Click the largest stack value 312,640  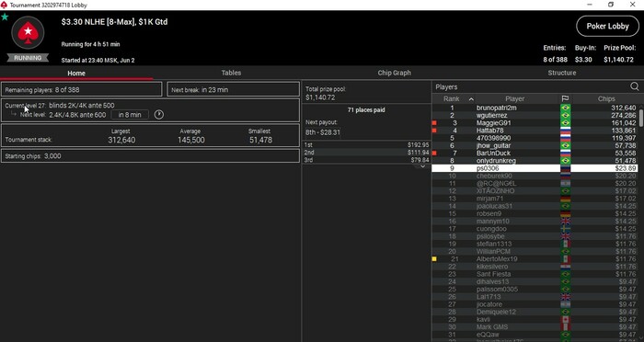coord(121,140)
